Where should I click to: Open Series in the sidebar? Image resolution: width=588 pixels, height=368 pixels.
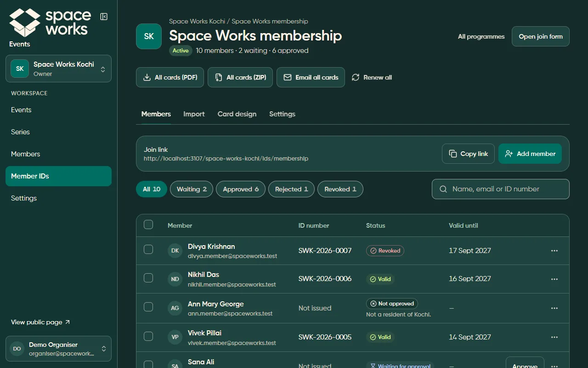coord(58,132)
